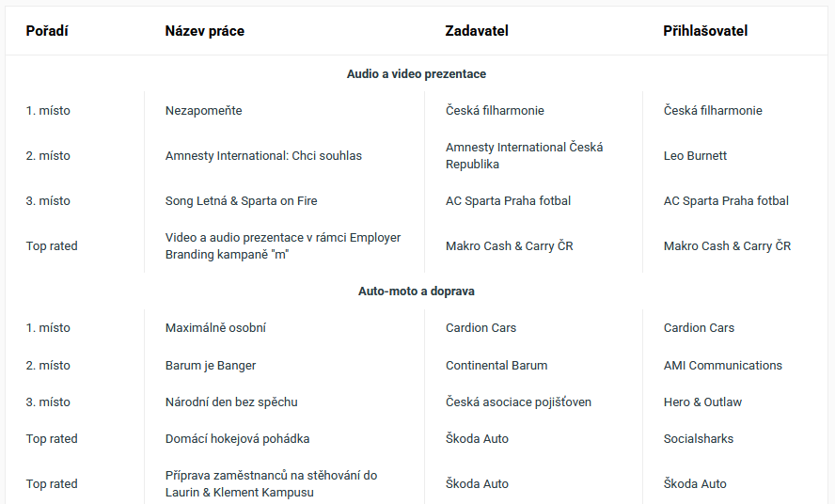
Task: Click the Zadavatel column header
Action: [477, 31]
